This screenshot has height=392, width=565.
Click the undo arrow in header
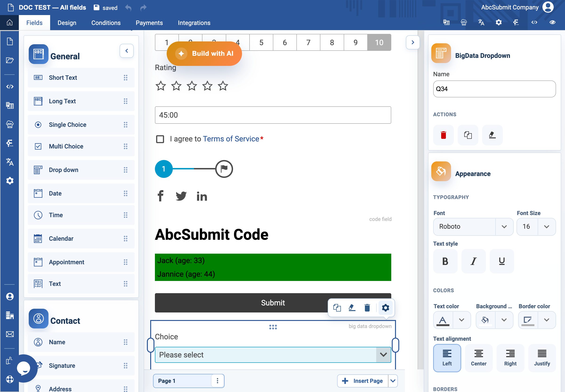point(128,8)
